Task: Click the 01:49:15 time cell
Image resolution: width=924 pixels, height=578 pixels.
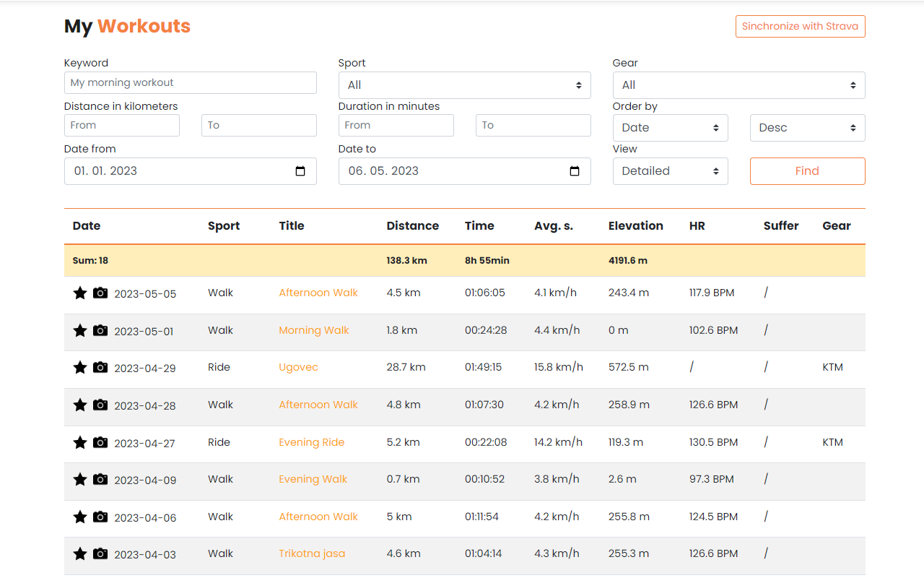Action: 483,367
